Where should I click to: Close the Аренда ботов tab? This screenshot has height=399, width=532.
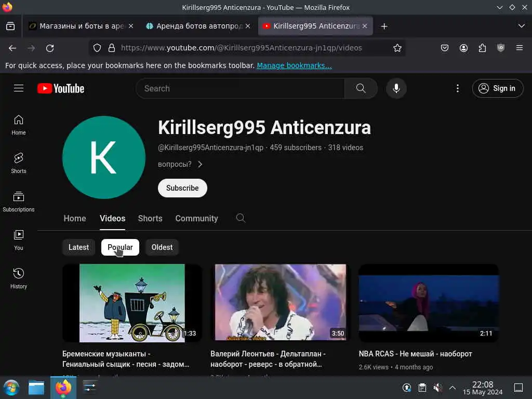pyautogui.click(x=248, y=26)
